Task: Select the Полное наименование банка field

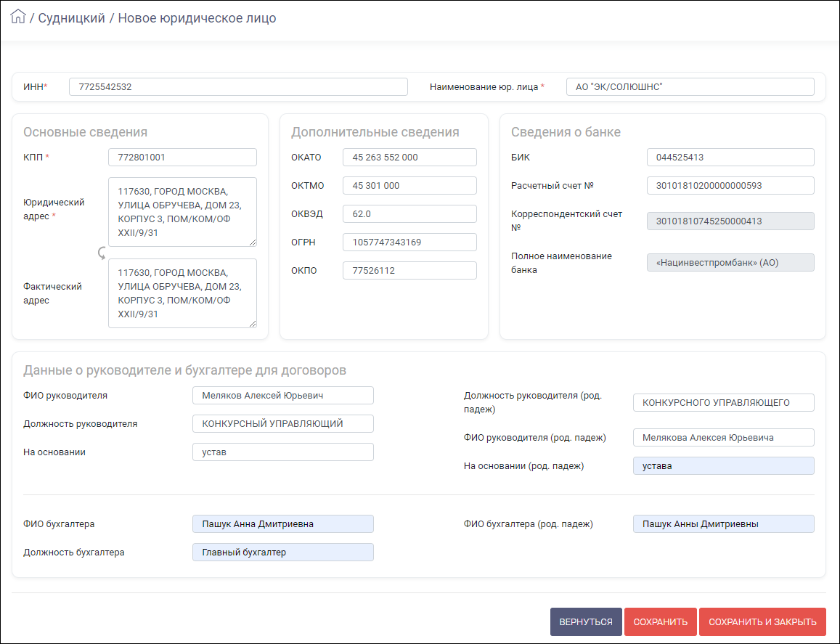Action: tap(730, 263)
